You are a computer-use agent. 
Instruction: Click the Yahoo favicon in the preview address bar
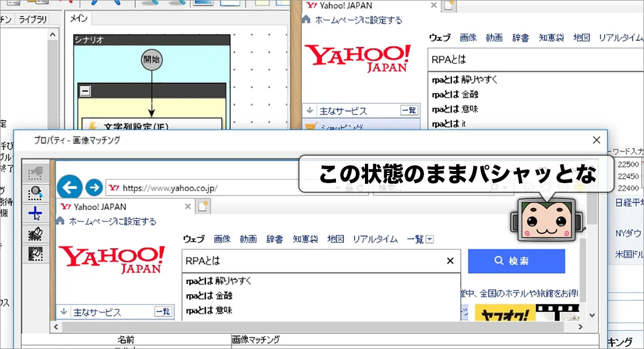[114, 188]
